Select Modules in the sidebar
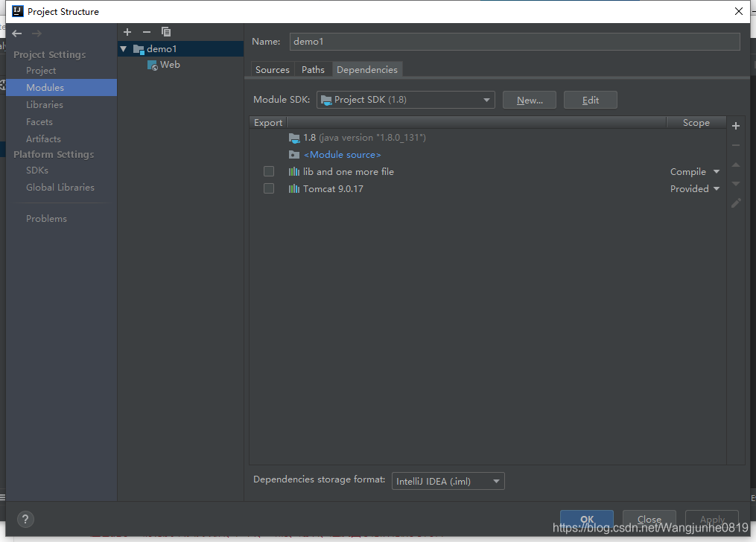This screenshot has height=542, width=756. point(62,87)
